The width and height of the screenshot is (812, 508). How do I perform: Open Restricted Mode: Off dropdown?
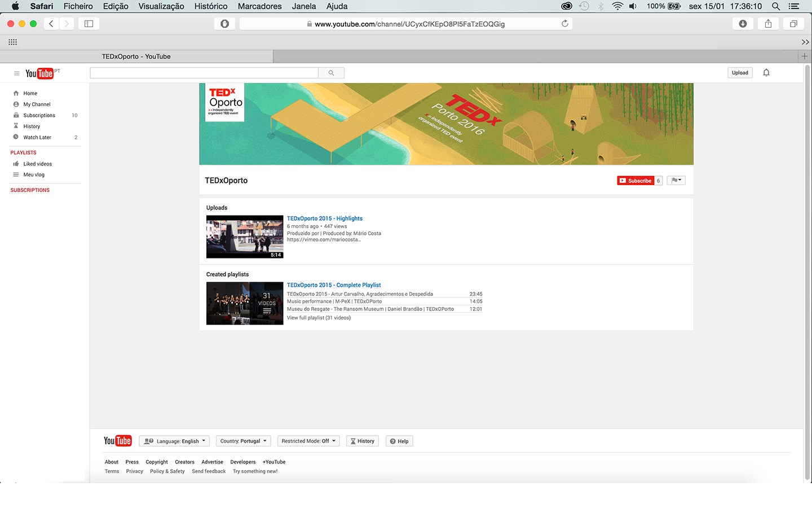click(x=308, y=441)
